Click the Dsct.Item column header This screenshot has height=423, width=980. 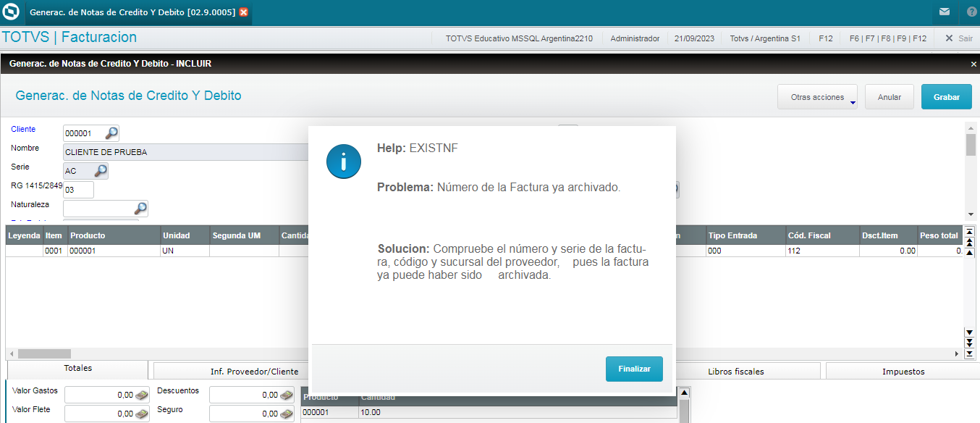(x=888, y=235)
